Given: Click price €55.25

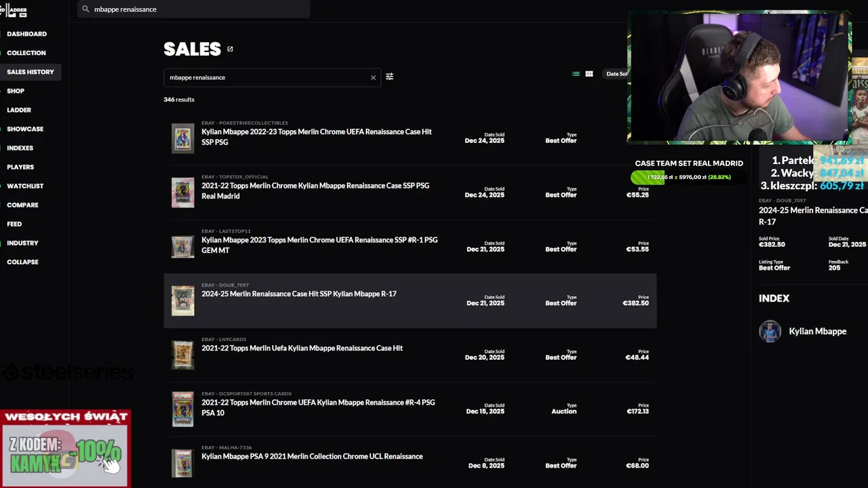Looking at the screenshot, I should click(637, 195).
